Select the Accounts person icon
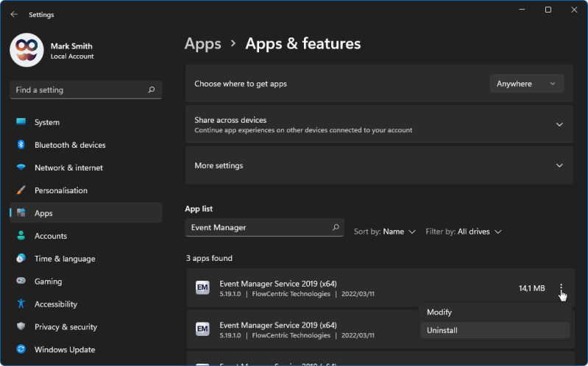Image resolution: width=588 pixels, height=366 pixels. point(21,236)
